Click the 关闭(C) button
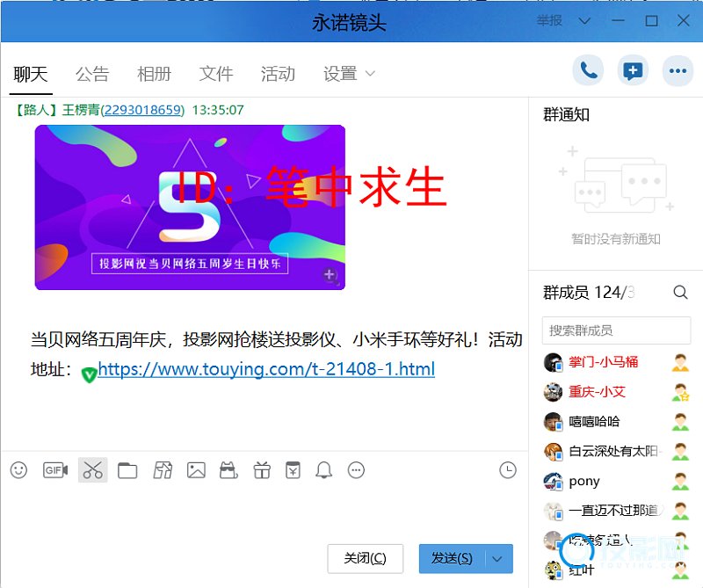 tap(365, 558)
